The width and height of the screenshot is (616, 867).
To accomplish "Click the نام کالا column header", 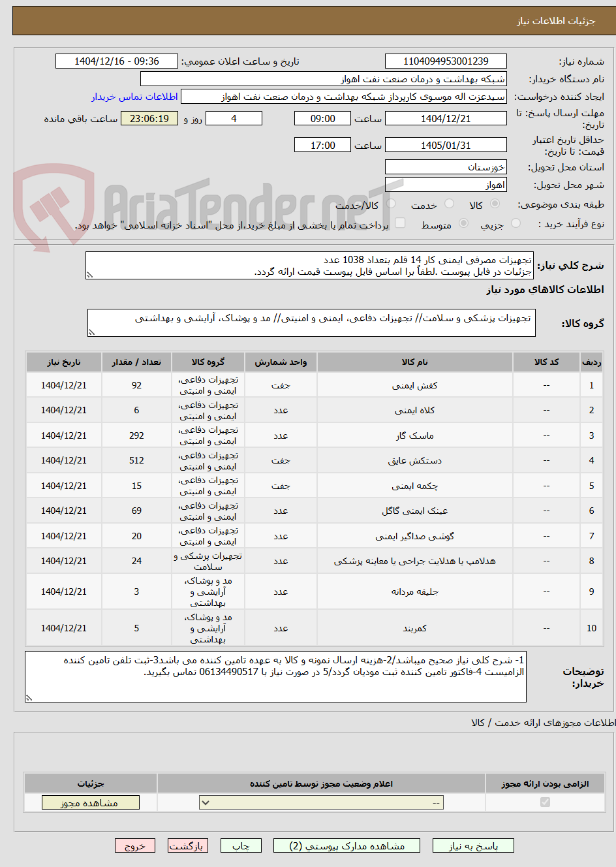I will pos(414,362).
